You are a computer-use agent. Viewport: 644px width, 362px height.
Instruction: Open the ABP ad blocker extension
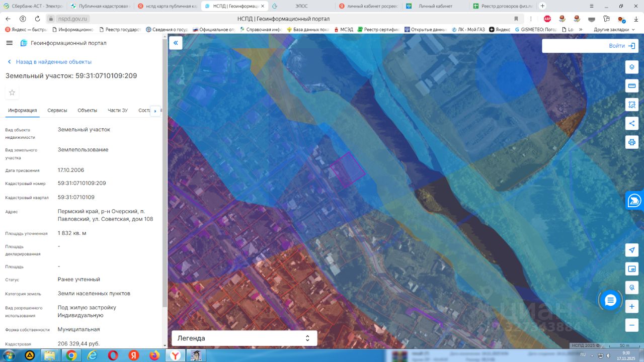tap(547, 19)
